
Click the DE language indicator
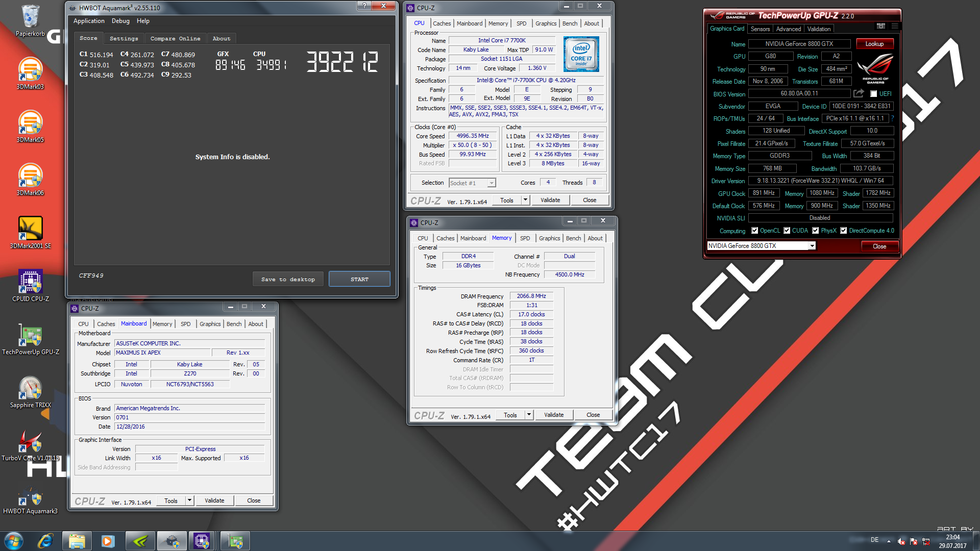point(874,540)
